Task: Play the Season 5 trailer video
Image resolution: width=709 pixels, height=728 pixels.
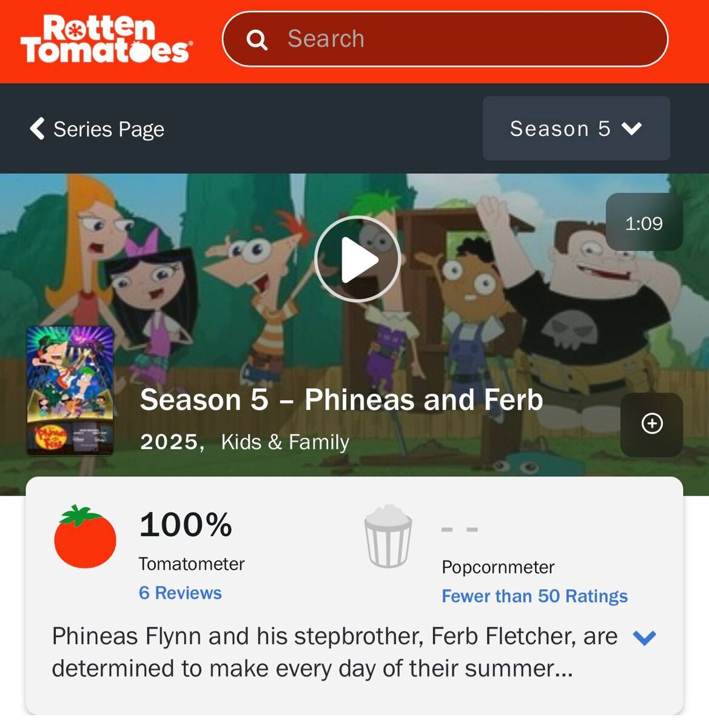Action: tap(357, 259)
